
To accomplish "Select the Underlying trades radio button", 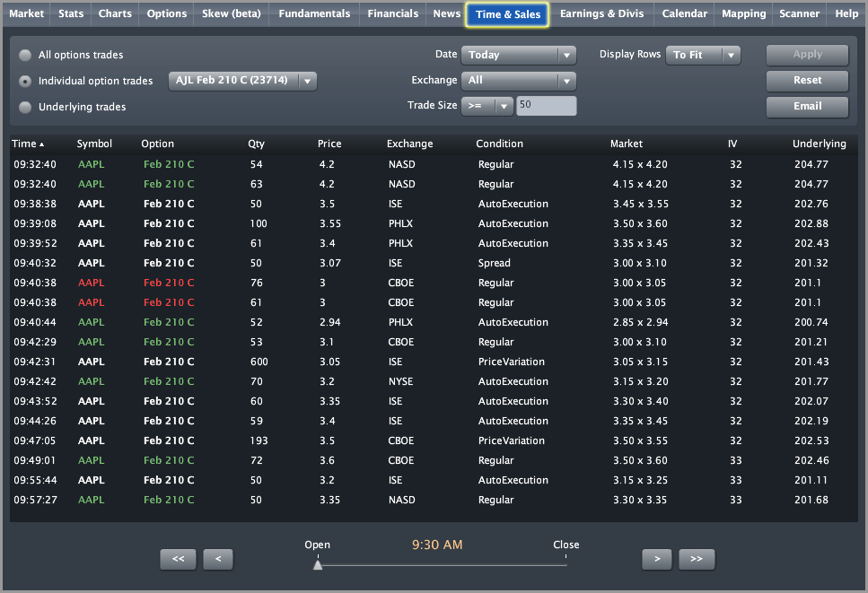I will [25, 107].
